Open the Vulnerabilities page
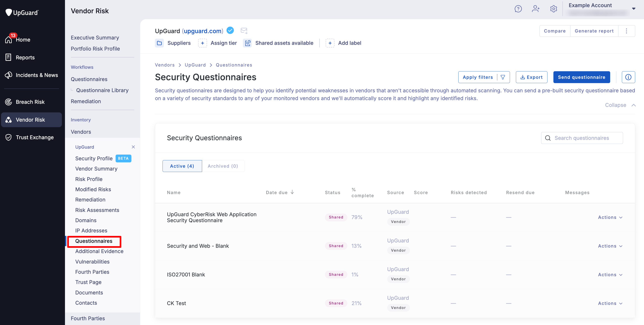This screenshot has height=325, width=644. tap(92, 262)
